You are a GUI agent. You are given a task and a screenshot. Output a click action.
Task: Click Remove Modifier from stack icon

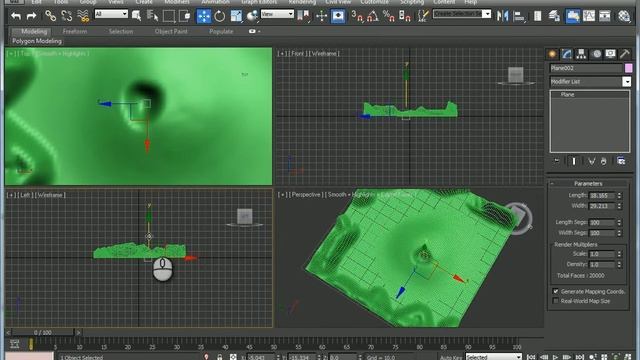(604, 161)
